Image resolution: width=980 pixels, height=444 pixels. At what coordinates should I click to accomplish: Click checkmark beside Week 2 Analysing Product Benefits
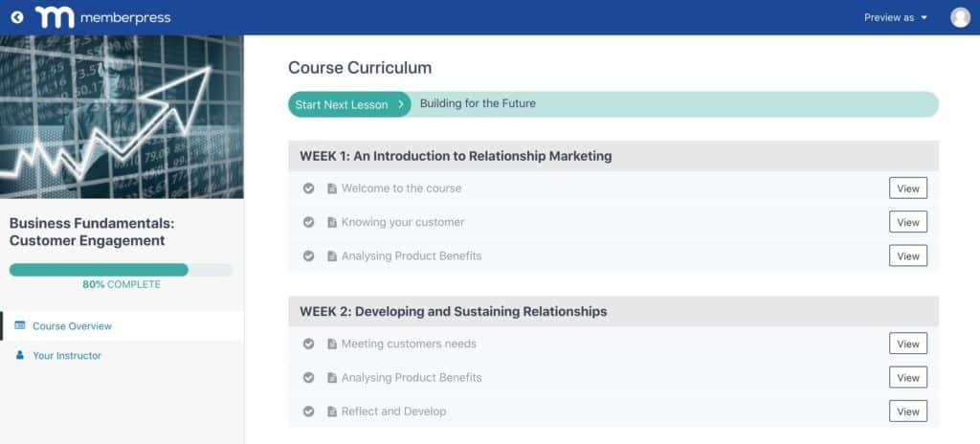(x=308, y=377)
